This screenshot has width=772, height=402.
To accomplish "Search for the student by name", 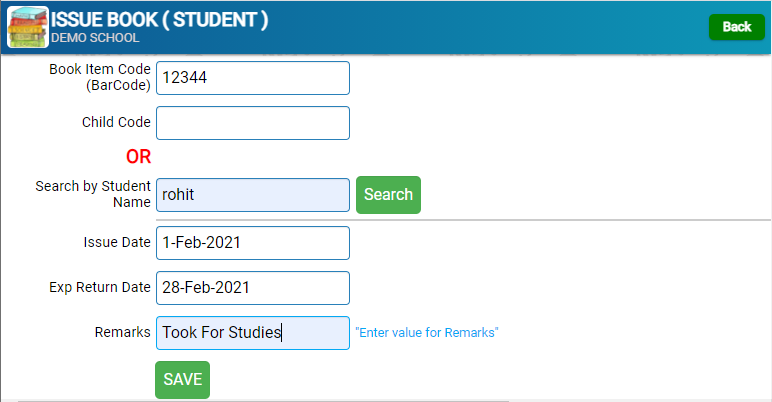I will pos(388,195).
